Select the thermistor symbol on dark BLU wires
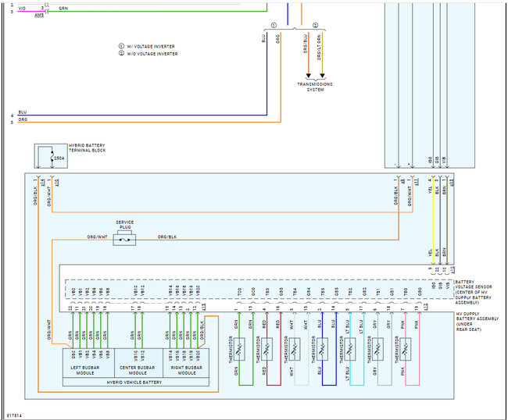This screenshot has width=508, height=420. point(322,349)
